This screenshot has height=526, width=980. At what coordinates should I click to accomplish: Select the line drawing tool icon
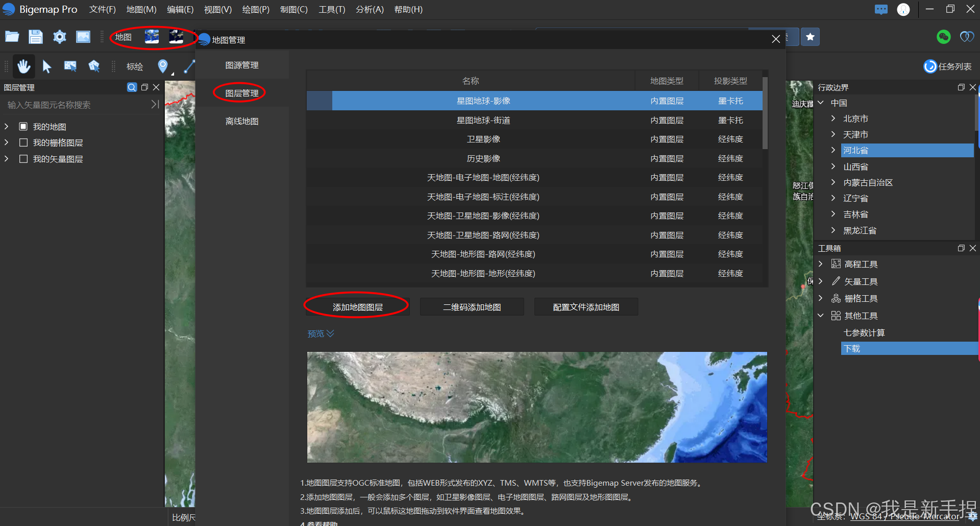[189, 66]
